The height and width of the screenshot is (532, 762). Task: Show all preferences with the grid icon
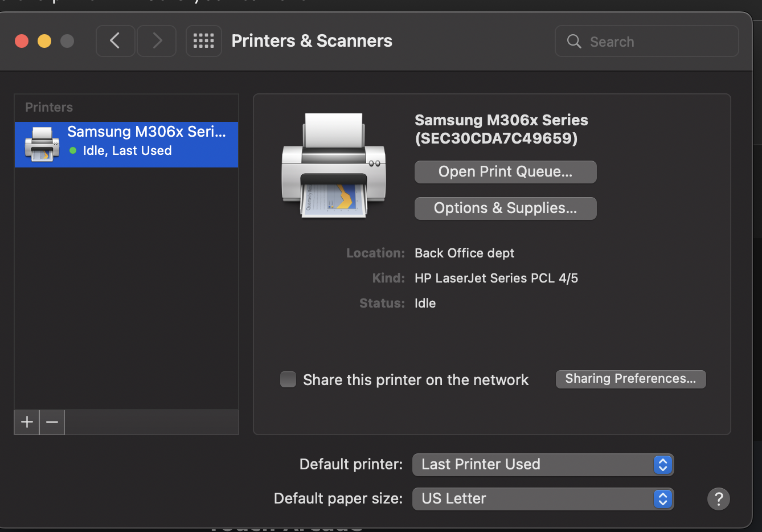pyautogui.click(x=203, y=41)
